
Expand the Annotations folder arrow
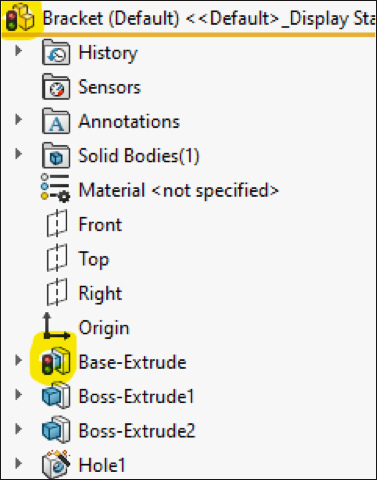(19, 119)
